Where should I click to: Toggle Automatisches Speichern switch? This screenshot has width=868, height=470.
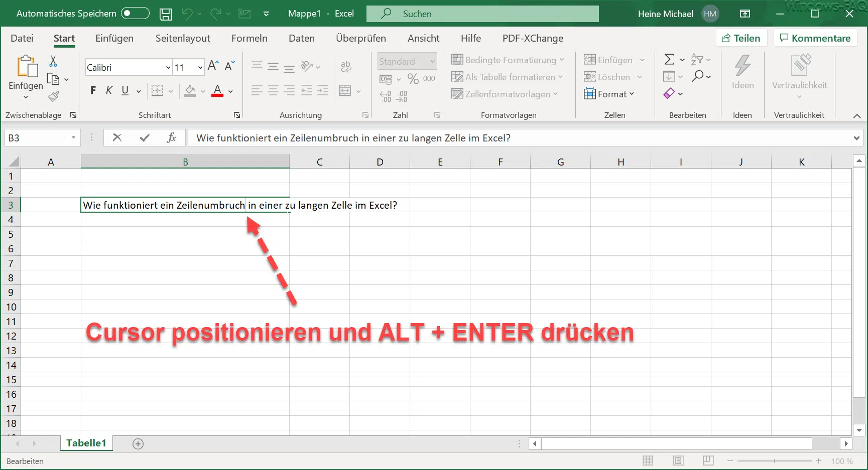tap(135, 14)
